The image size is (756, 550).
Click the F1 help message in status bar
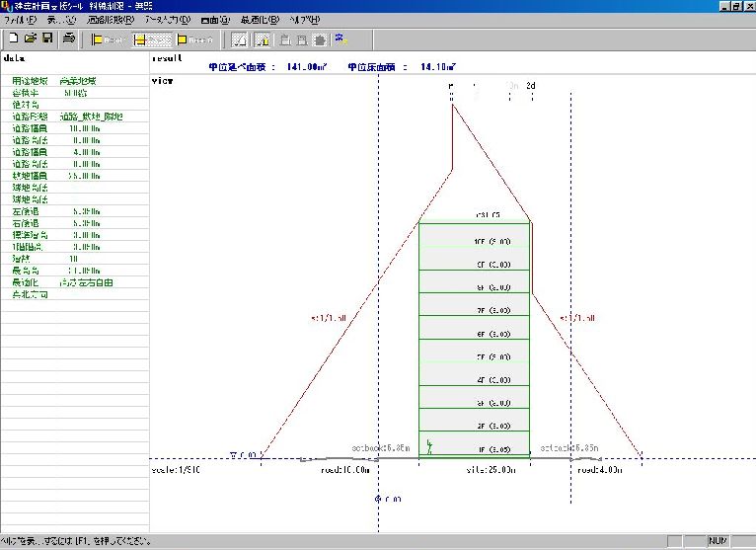coord(76,541)
